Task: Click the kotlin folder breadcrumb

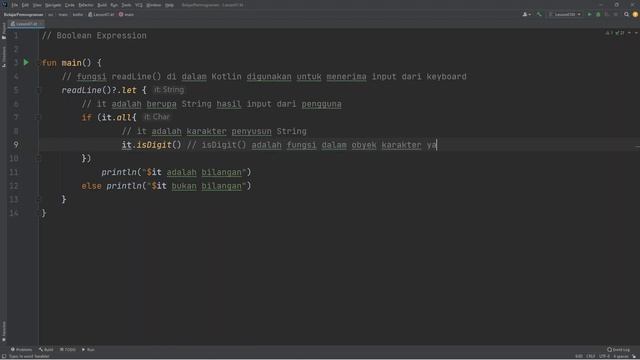Action: (78, 15)
